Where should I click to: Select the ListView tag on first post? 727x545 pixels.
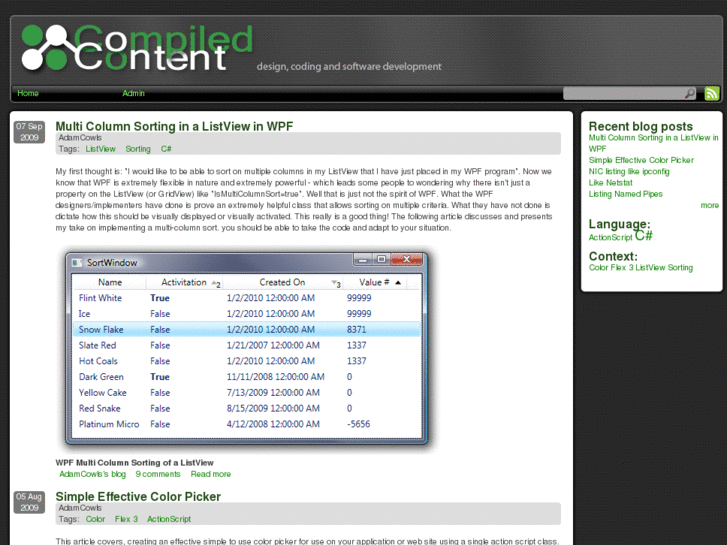100,149
